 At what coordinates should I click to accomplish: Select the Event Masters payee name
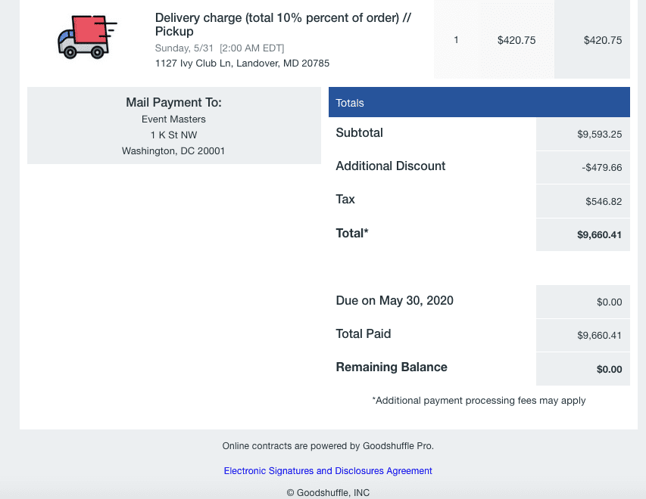click(x=174, y=119)
